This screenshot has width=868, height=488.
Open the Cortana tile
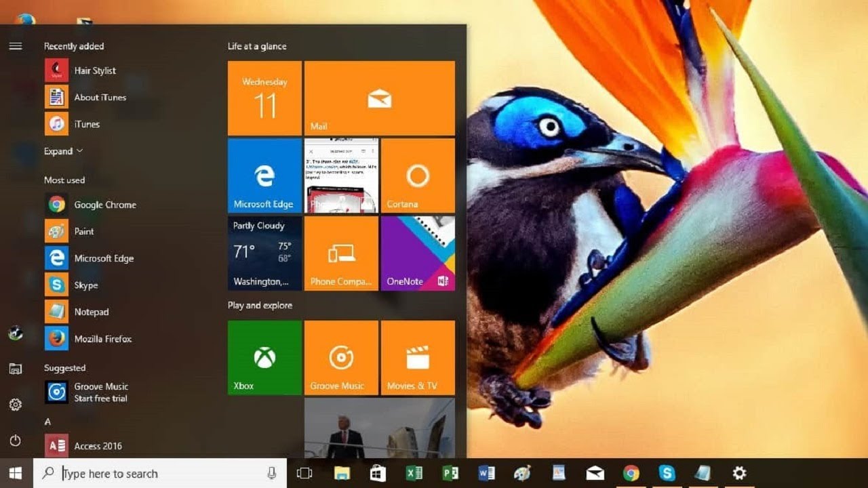pos(418,176)
